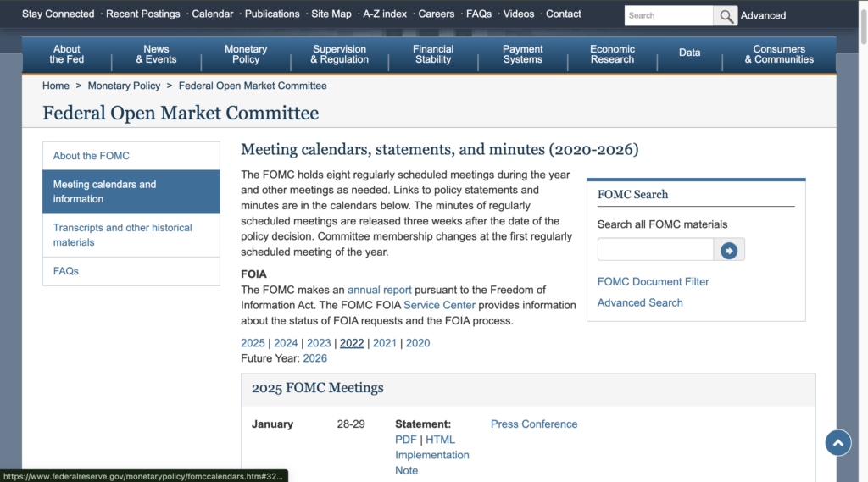Click inside the header Search field

click(x=669, y=16)
